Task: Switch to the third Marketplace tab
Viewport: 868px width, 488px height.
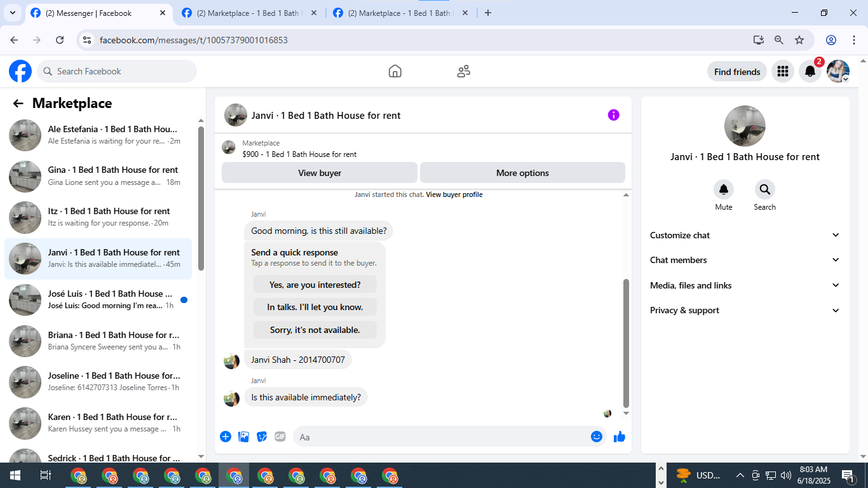Action: click(401, 13)
